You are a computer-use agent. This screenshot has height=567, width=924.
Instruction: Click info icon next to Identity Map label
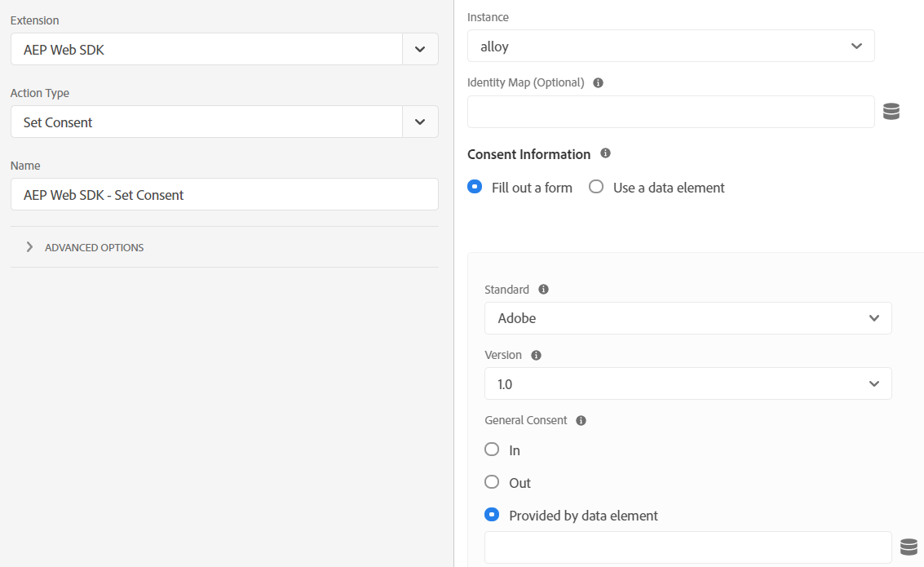(x=598, y=82)
